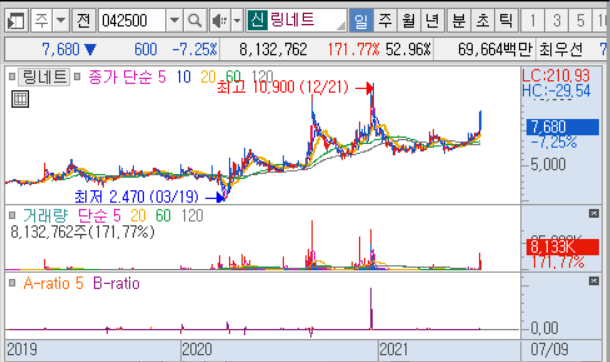Select the 일 daily chart period
Screen dimensions: 610x362
361,21
